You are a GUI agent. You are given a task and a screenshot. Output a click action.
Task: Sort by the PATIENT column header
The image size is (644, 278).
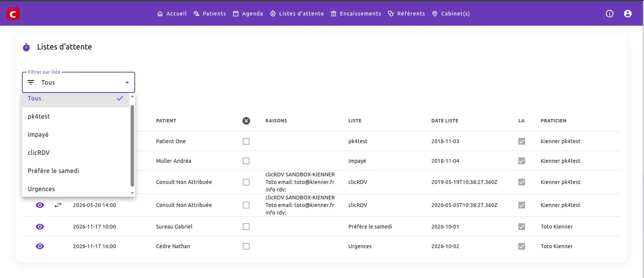pos(166,121)
